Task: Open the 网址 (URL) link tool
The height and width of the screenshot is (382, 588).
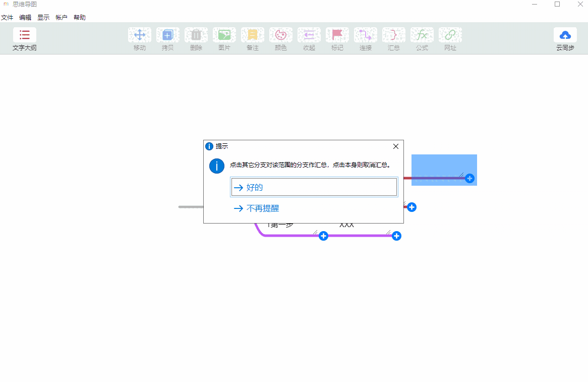Action: [450, 35]
